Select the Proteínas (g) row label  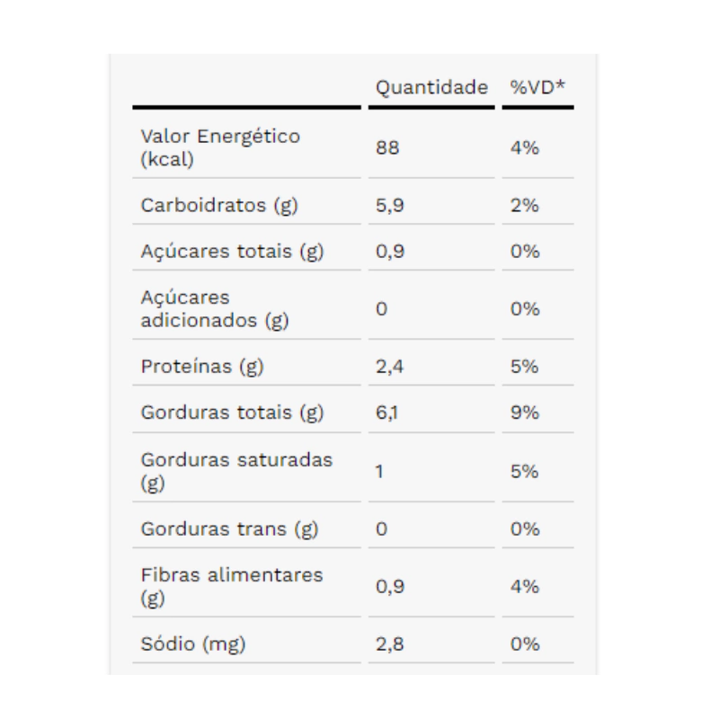(x=202, y=367)
